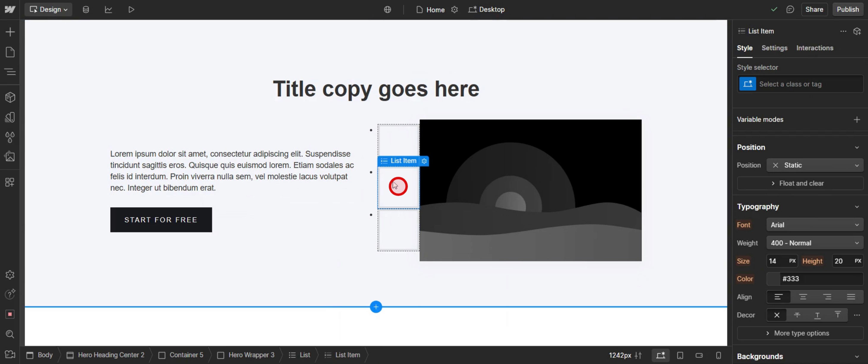Open the Weight dropdown 400 - Normal
Viewport: 868px width, 364px height.
tap(815, 243)
